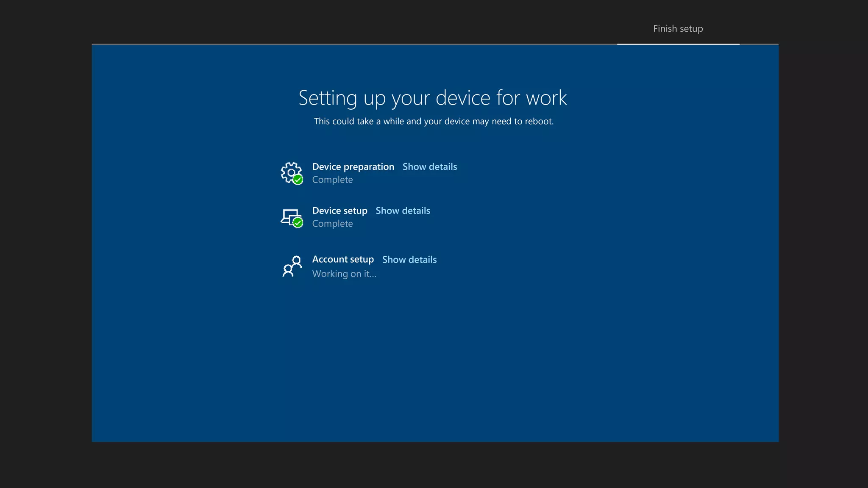Select the Finish setup tab

[678, 29]
